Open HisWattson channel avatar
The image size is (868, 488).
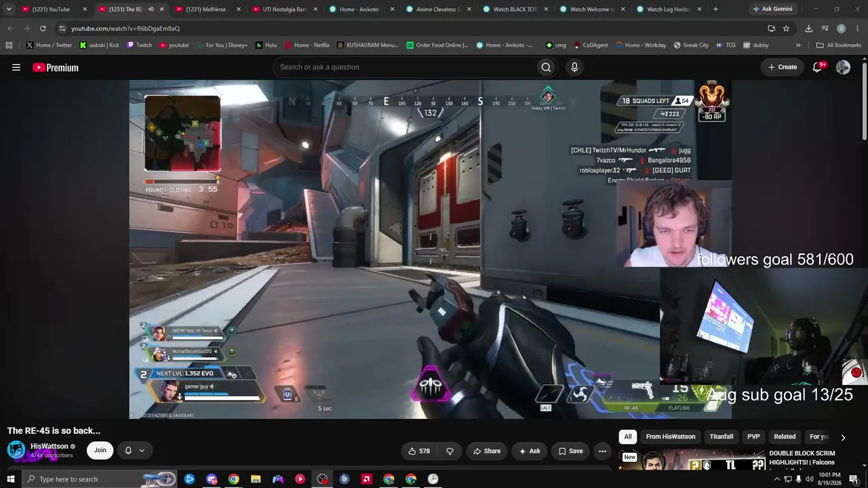[x=16, y=450]
